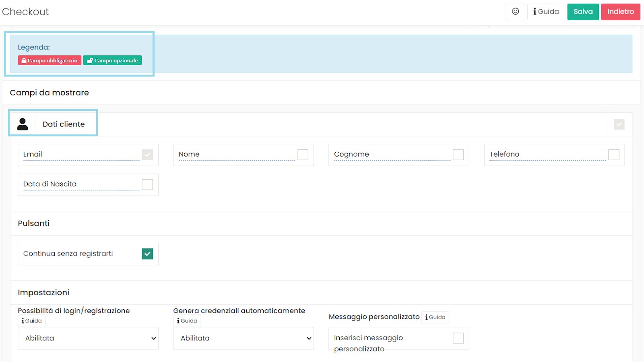Image resolution: width=644 pixels, height=362 pixels.
Task: Uncheck Continua senza registrarti checkbox
Action: [x=147, y=254]
